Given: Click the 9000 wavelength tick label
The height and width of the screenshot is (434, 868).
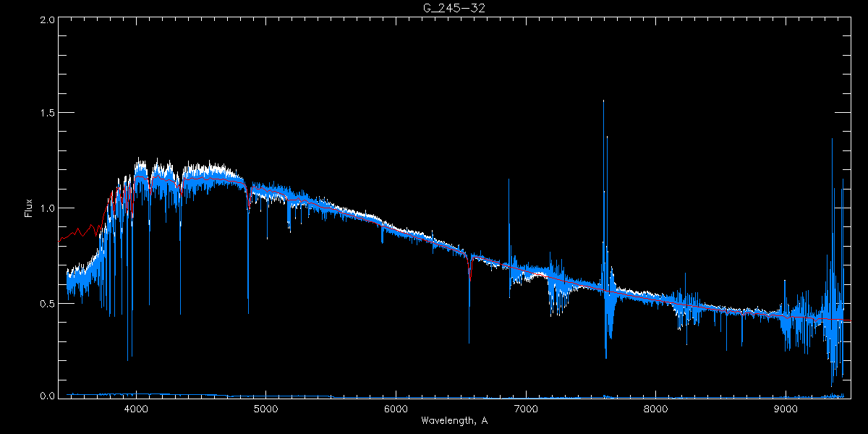Looking at the screenshot, I should coord(786,408).
